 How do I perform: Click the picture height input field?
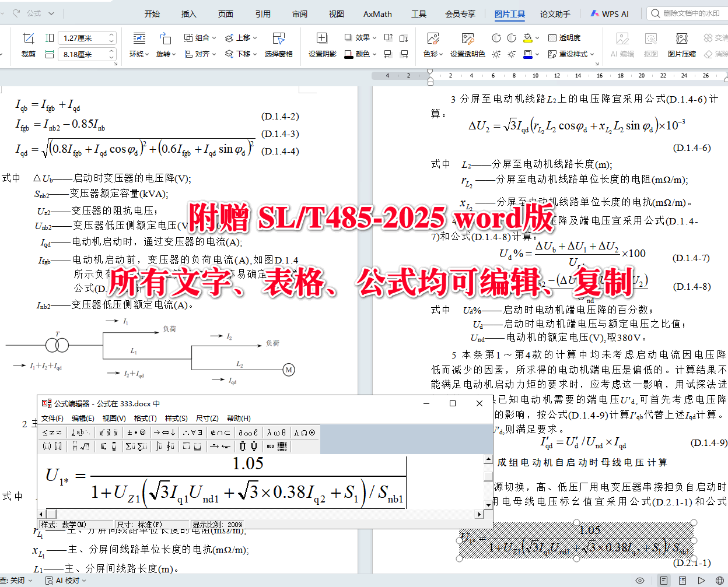86,54
